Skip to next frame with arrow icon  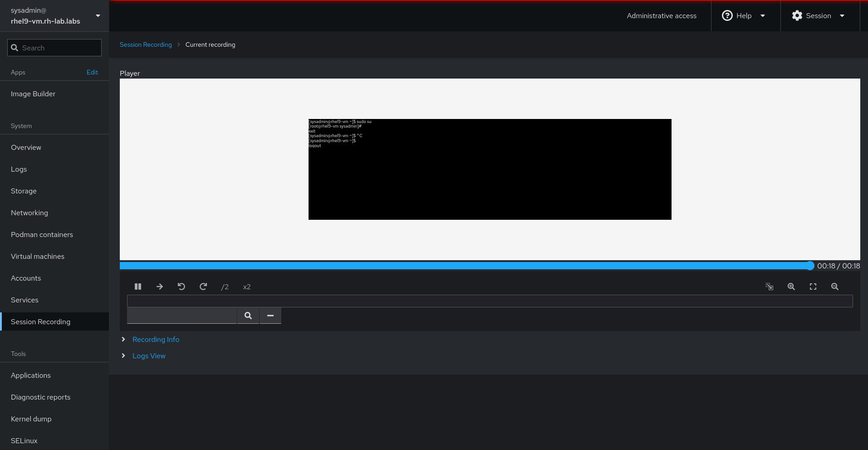pyautogui.click(x=160, y=287)
